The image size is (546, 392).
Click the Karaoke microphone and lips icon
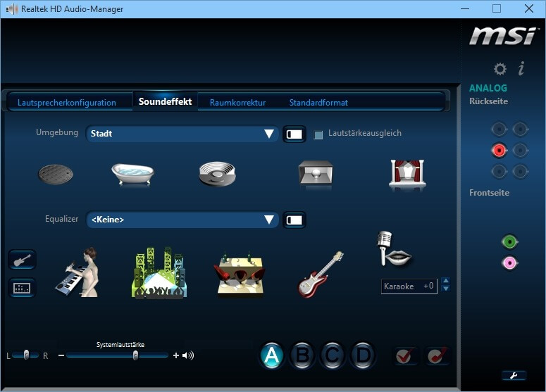point(395,249)
